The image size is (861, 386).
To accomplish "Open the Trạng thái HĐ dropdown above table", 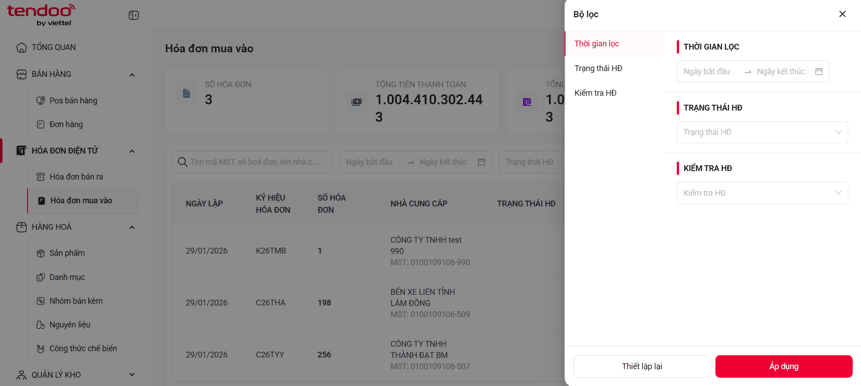I will pos(531,163).
